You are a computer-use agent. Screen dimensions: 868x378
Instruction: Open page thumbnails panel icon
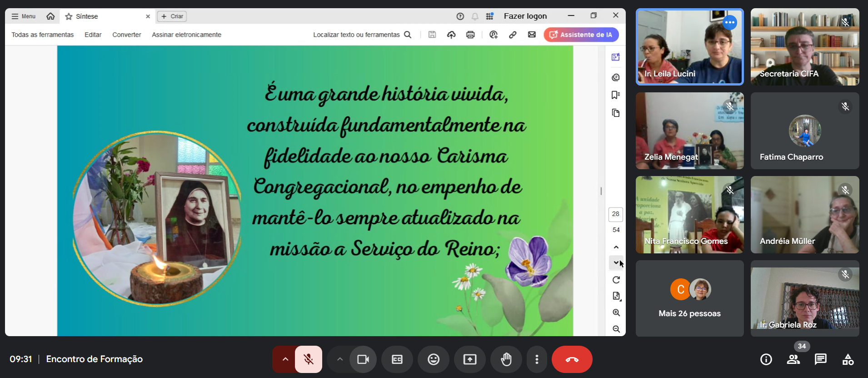(616, 113)
